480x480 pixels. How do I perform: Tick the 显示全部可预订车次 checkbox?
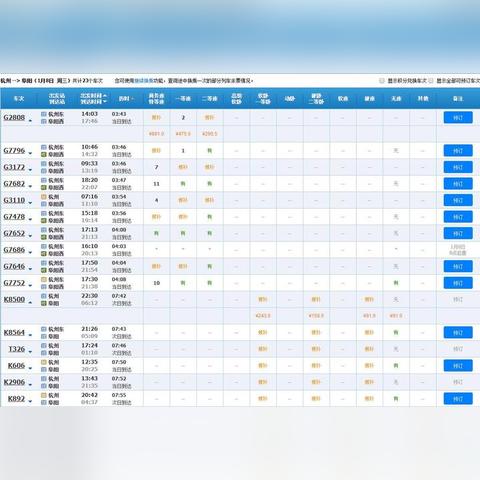pos(431,81)
